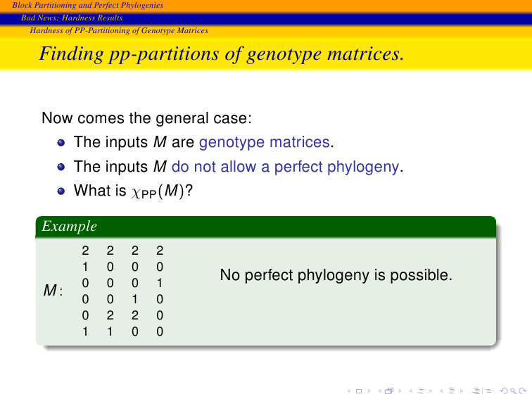
Task: Jump to 'Bad News: Hardness Results' section
Action: pyautogui.click(x=72, y=18)
